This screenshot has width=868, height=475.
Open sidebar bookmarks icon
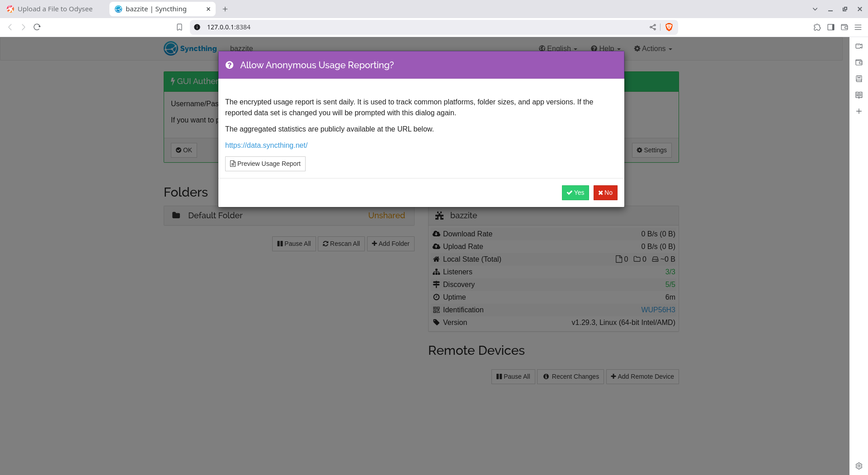[859, 79]
